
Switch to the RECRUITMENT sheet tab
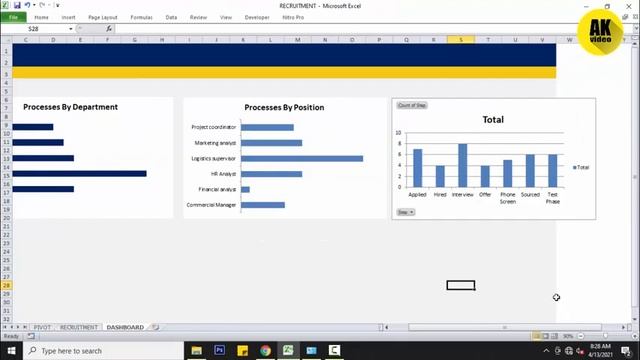click(x=79, y=327)
